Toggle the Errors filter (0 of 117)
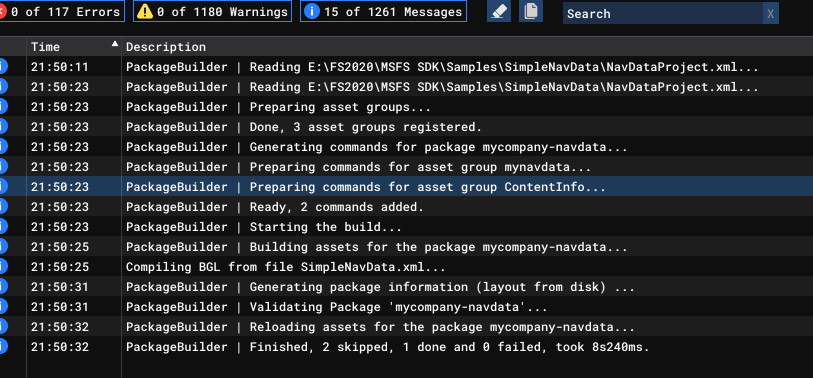This screenshot has width=813, height=378. pos(61,11)
